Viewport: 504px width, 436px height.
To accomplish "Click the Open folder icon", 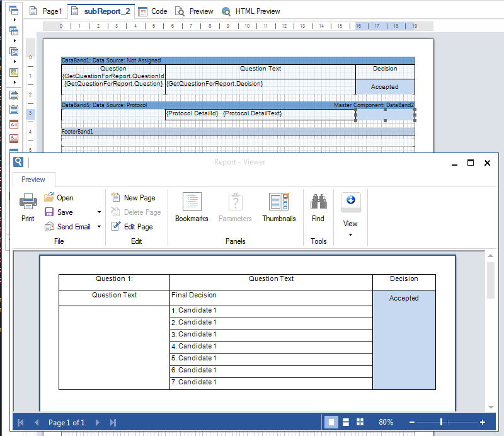I will (x=49, y=197).
